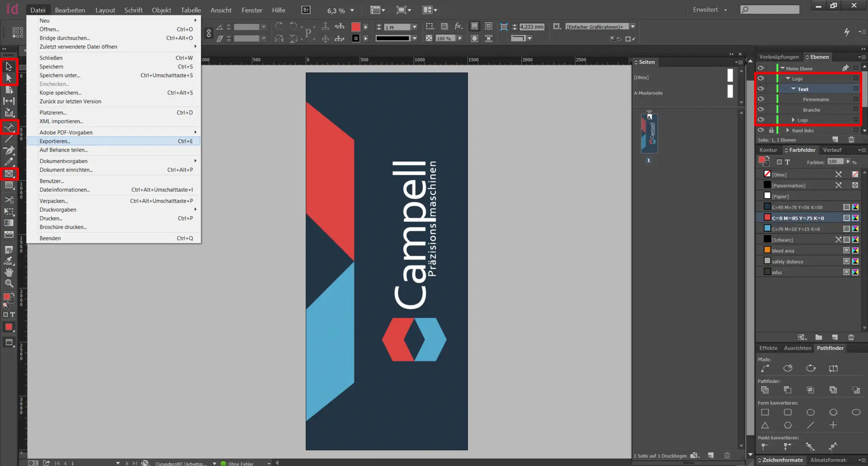The height and width of the screenshot is (466, 868).
Task: Switch to the Verknüpfungen tab
Action: (x=778, y=57)
